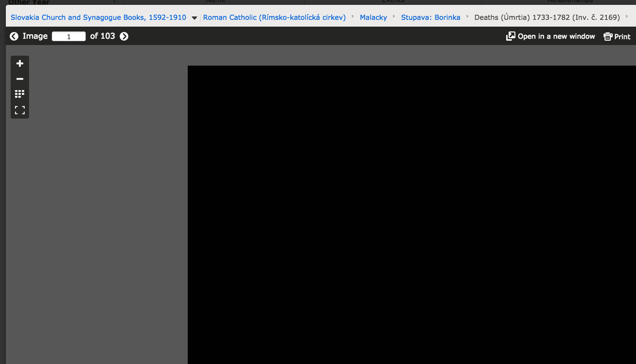Navigate to Malacky breadcrumb
Screen dimensions: 636x364
click(x=373, y=17)
